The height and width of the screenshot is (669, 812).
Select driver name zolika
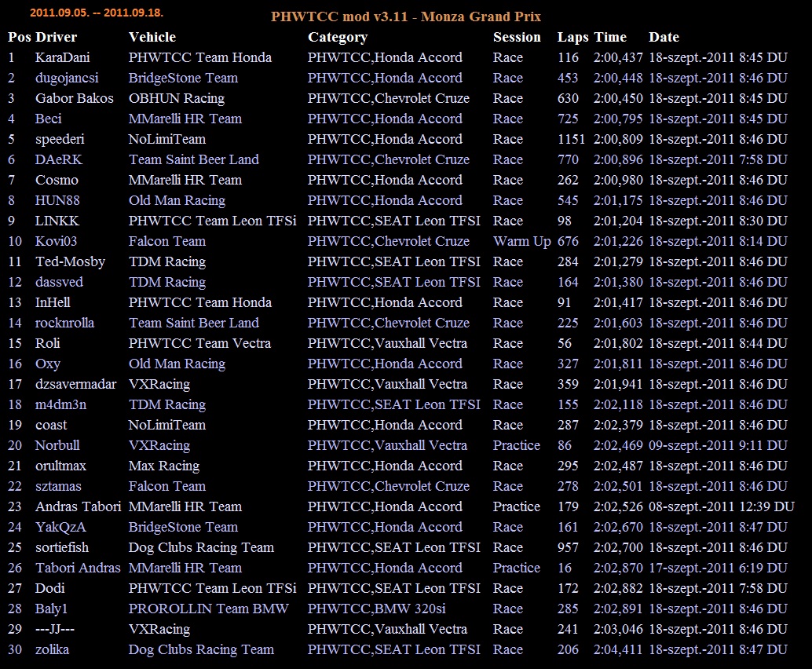point(52,650)
